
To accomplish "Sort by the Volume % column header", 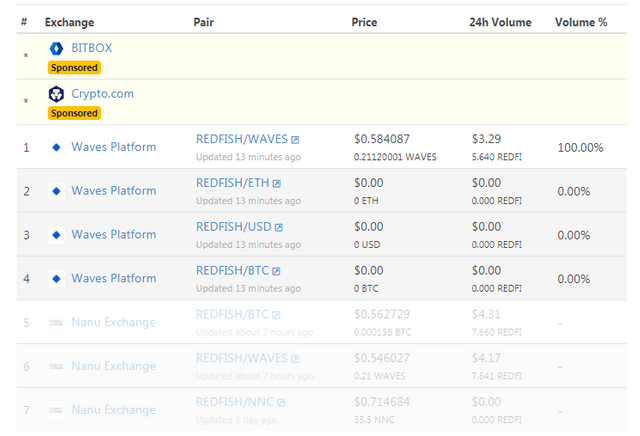I will 581,22.
